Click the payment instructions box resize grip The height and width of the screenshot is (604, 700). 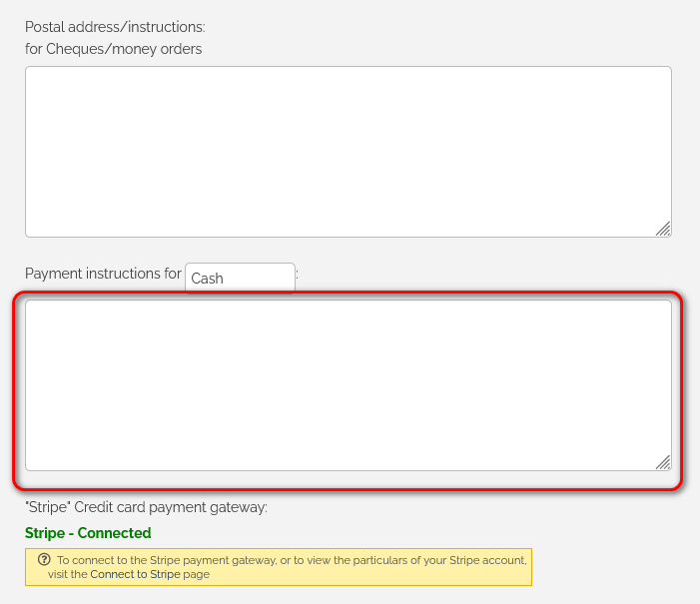pos(662,462)
